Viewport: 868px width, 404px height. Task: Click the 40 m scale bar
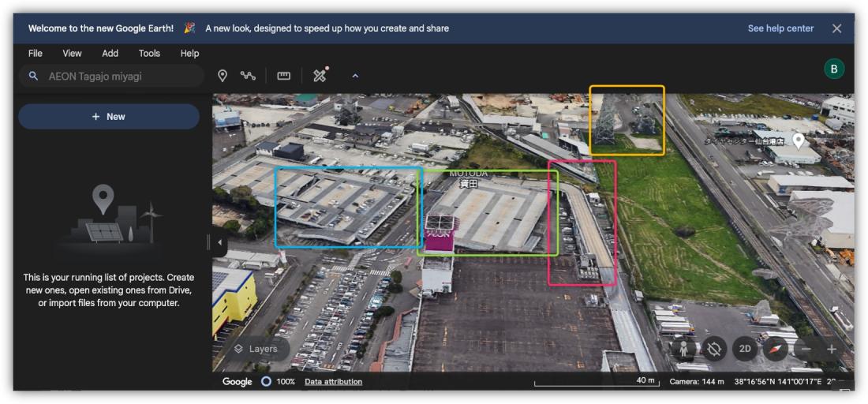[x=598, y=381]
